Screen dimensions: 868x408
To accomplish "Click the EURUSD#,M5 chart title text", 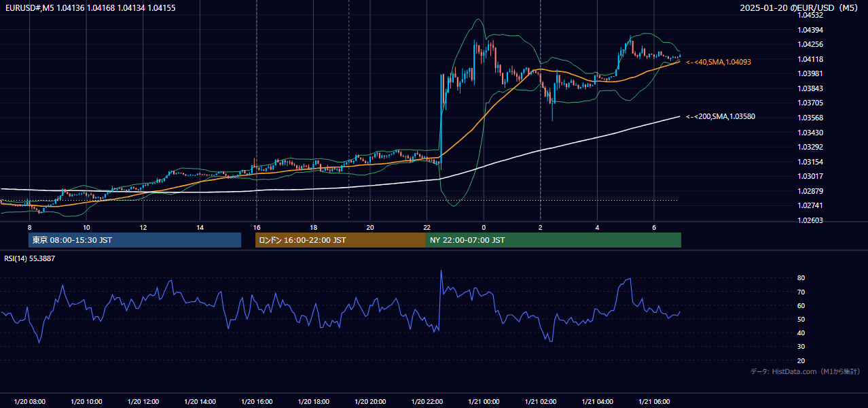I will 90,7.
